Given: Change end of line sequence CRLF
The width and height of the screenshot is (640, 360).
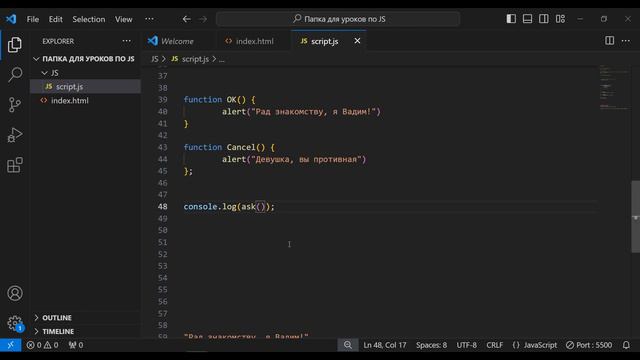Looking at the screenshot, I should pos(495,345).
